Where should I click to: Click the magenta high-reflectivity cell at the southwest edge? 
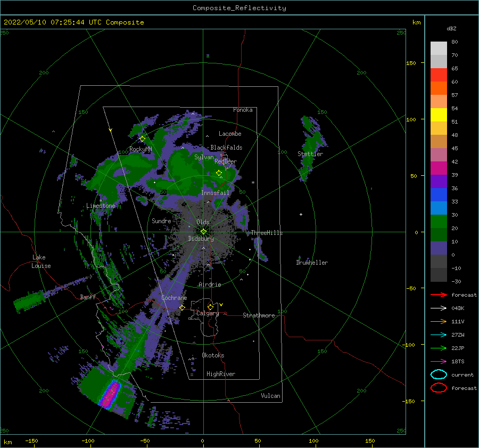pyautogui.click(x=109, y=395)
